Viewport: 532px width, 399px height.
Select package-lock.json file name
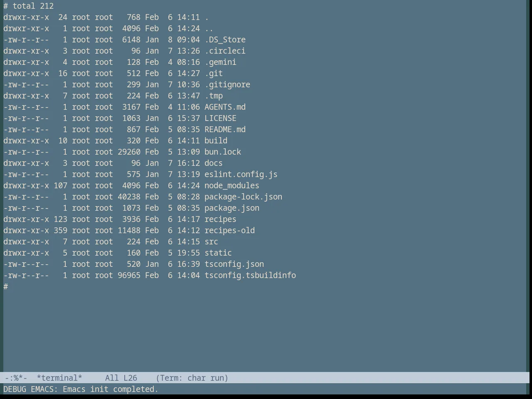coord(243,197)
